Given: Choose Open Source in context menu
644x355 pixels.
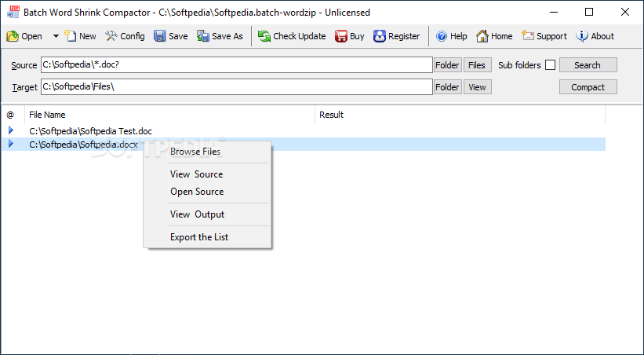Looking at the screenshot, I should (207, 192).
